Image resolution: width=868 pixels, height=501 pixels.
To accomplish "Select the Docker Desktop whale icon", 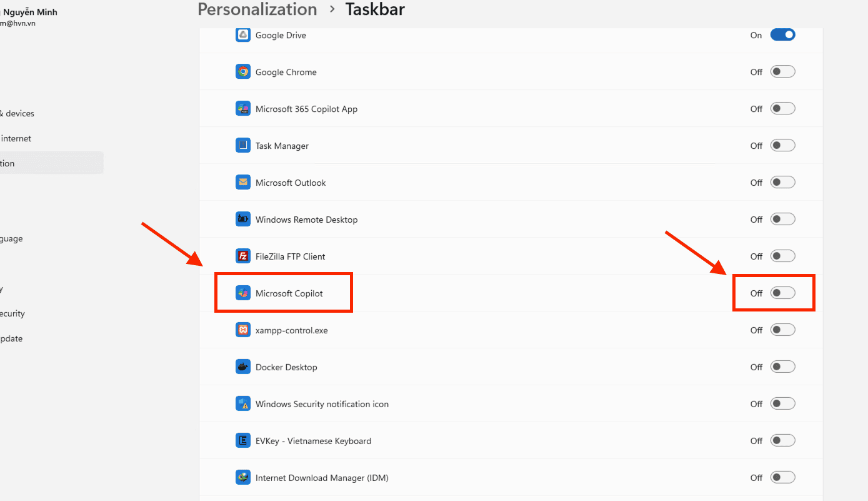I will [x=242, y=367].
